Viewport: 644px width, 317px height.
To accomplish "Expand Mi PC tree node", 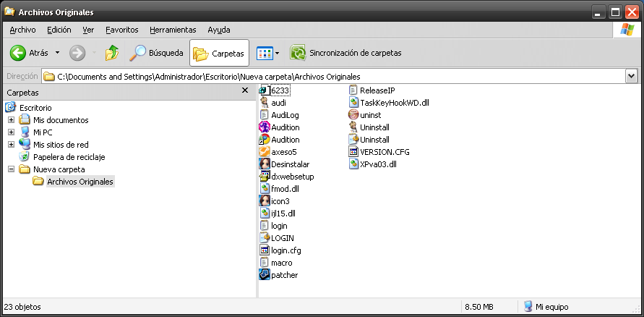I will pos(11,132).
